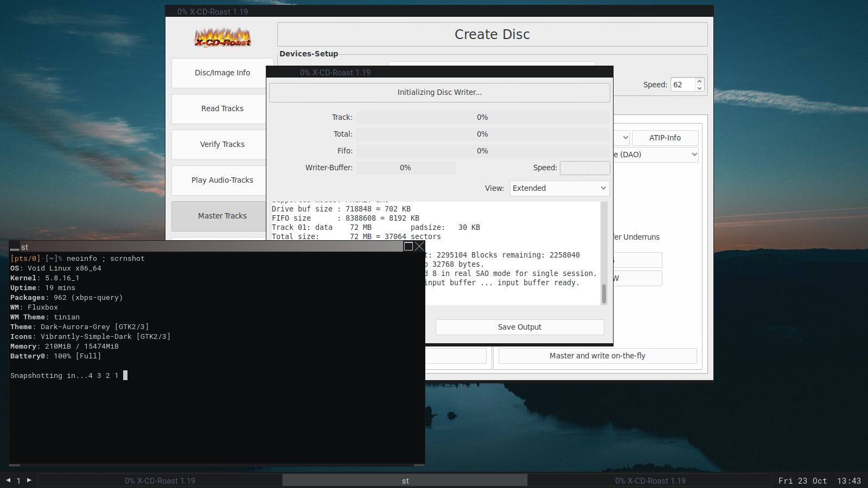Click the Initializing Disc Writer status bar

coord(439,92)
